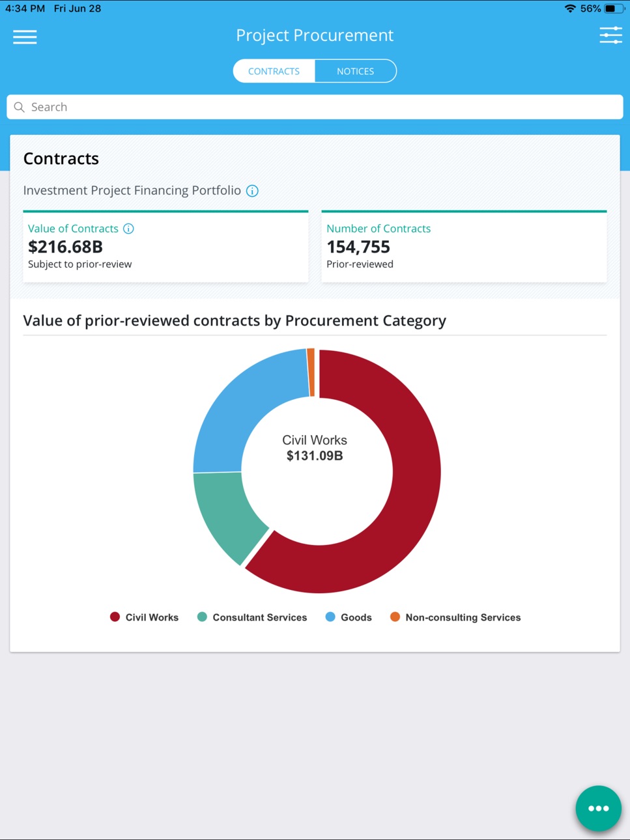Open the filter settings icon
The image size is (630, 840).
[610, 35]
